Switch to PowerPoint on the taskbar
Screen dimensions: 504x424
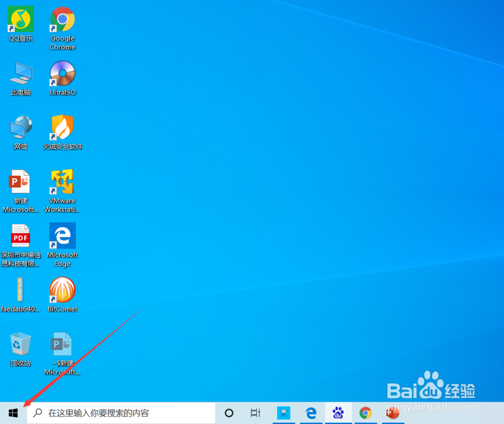click(x=393, y=413)
